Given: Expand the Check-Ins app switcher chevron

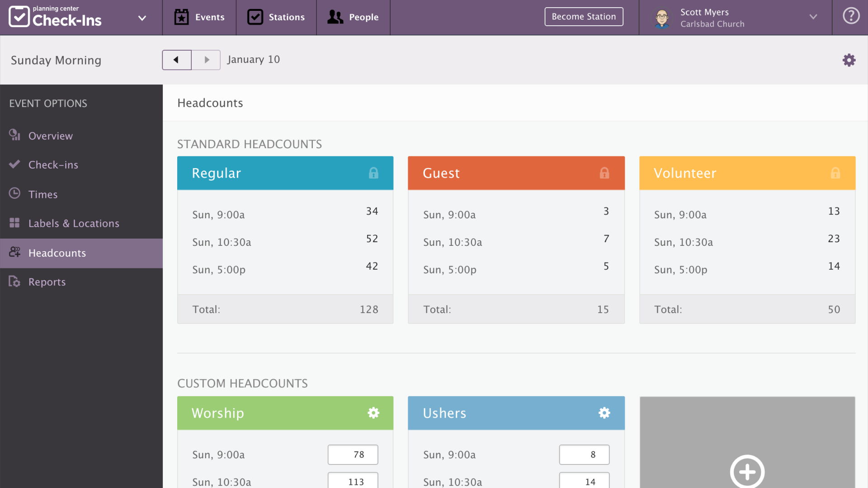Looking at the screenshot, I should (142, 18).
